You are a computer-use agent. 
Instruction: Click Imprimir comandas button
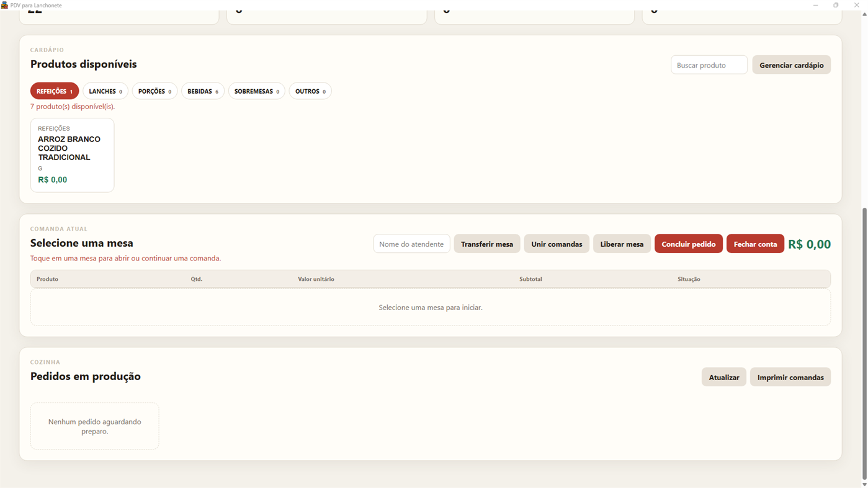pos(790,377)
